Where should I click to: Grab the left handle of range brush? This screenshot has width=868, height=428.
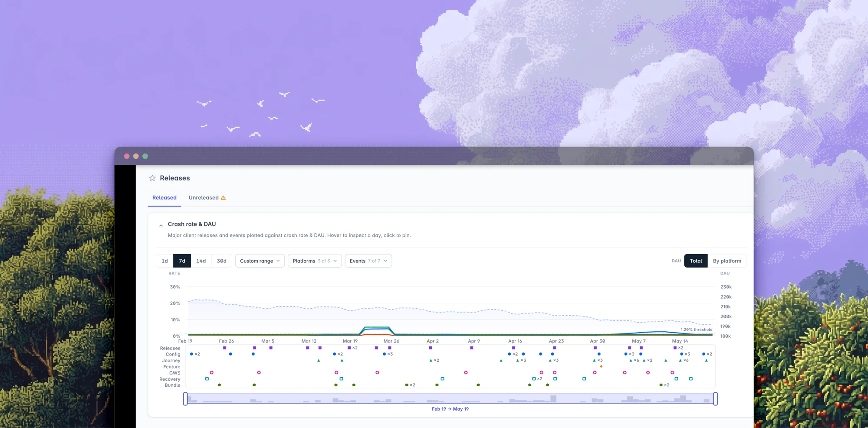coord(185,399)
